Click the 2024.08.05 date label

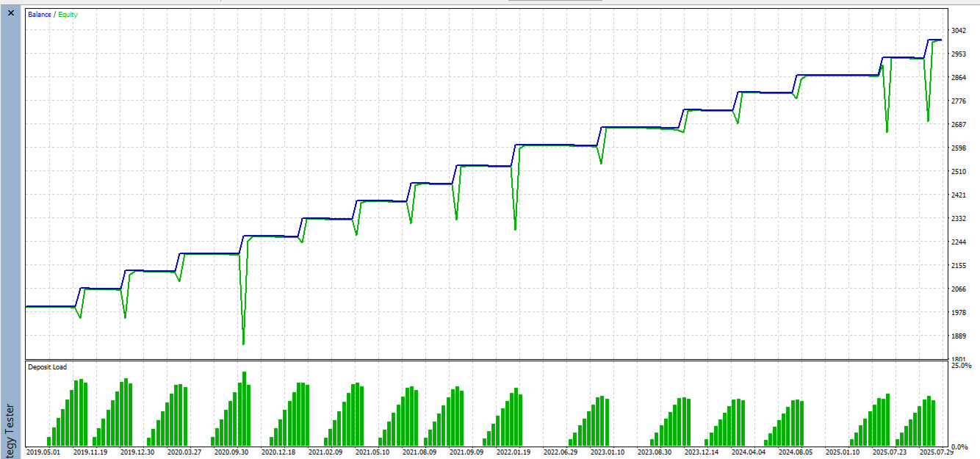click(x=796, y=452)
